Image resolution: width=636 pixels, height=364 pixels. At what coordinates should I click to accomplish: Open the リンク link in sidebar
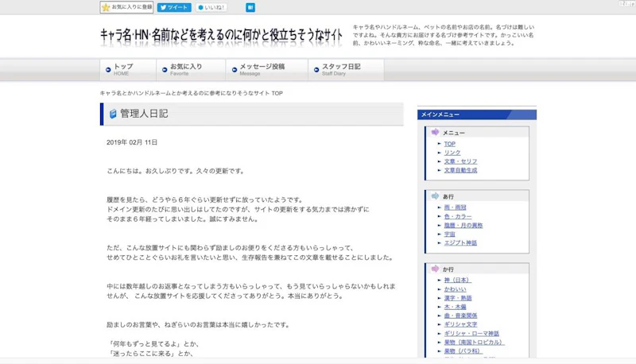[452, 153]
